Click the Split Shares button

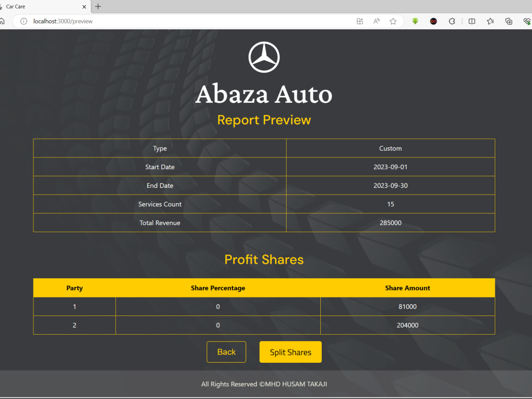[x=290, y=352]
